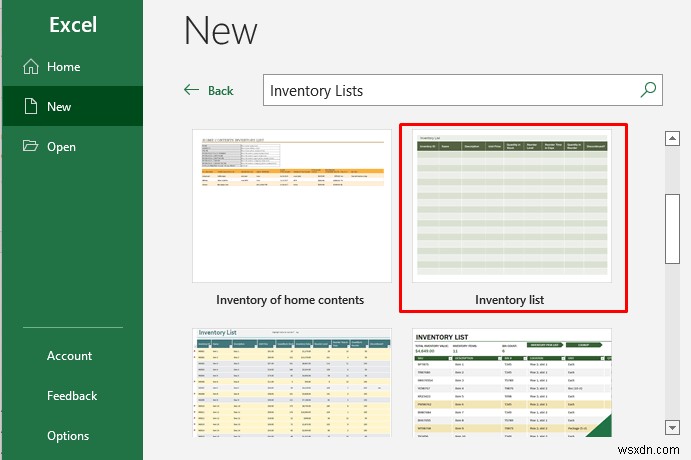This screenshot has width=691, height=460.
Task: Select the green Inventory list template thumbnail
Action: (x=512, y=206)
